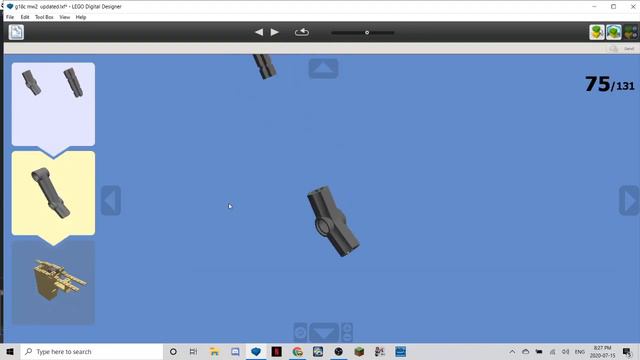The width and height of the screenshot is (640, 360).
Task: Open Cortana from the taskbar
Action: point(173,351)
